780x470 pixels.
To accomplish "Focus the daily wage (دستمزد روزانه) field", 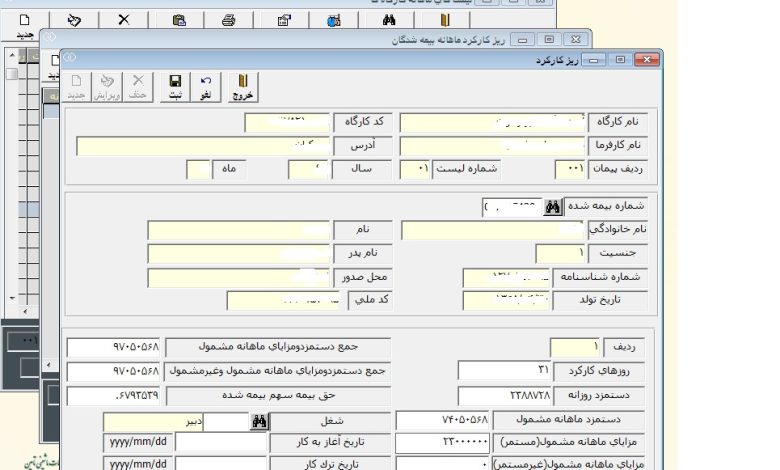I will coord(504,396).
